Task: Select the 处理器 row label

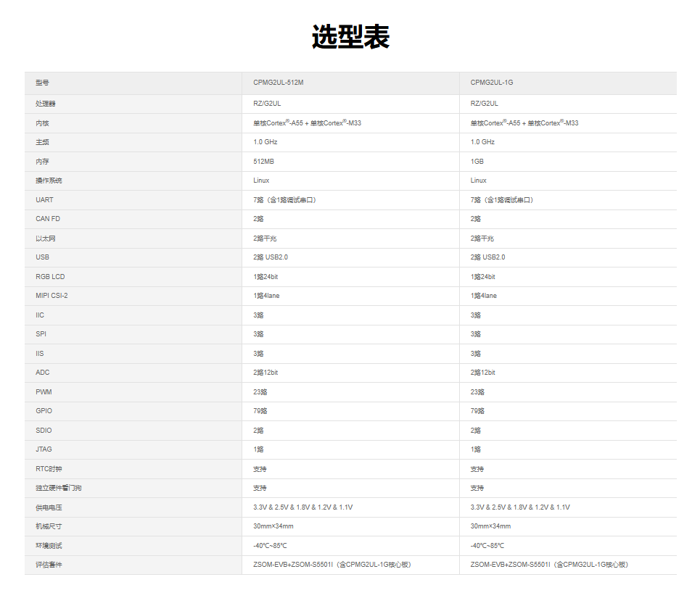Action: click(46, 104)
